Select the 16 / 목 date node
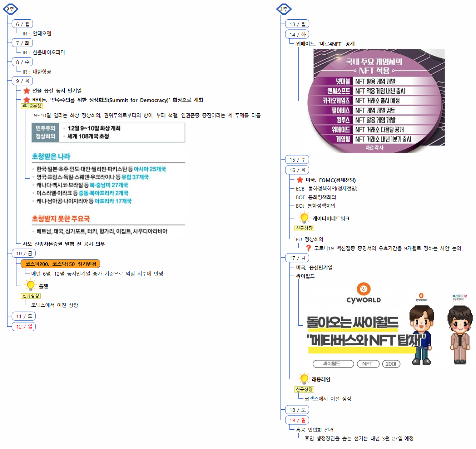 [297, 170]
